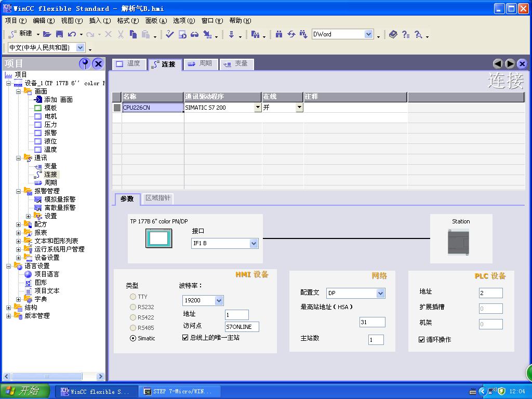Viewport: 532px width, 399px height.
Task: Select the TTY radio button
Action: pos(133,297)
